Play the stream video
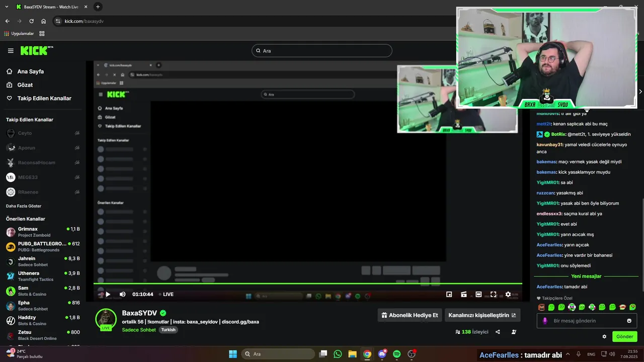The image size is (644, 362). pyautogui.click(x=108, y=294)
